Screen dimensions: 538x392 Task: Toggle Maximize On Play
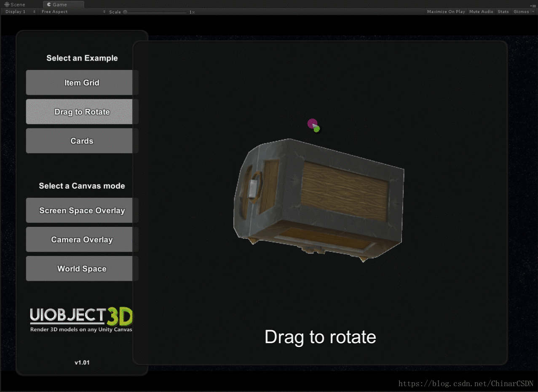pos(446,12)
